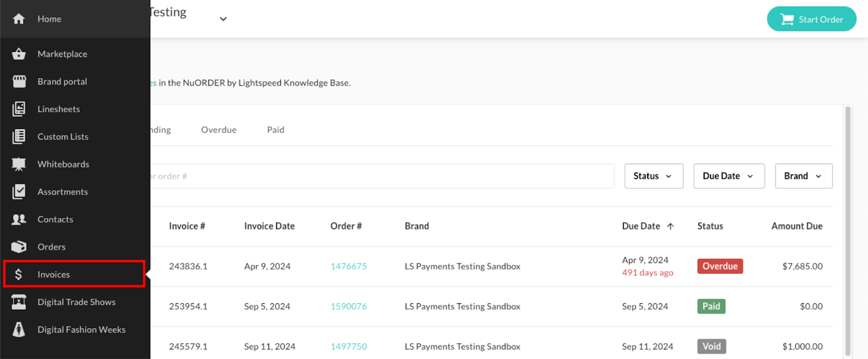This screenshot has width=868, height=359.
Task: Switch to the Overdue tab
Action: pos(219,130)
